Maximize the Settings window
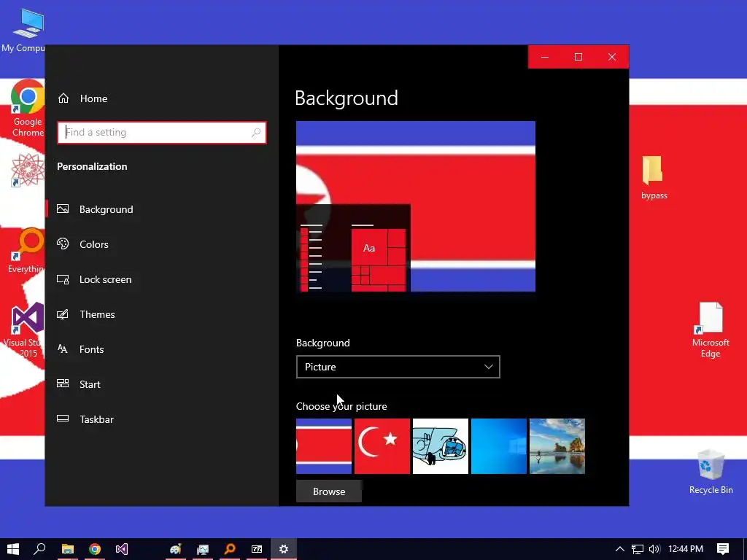The image size is (747, 560). point(578,57)
